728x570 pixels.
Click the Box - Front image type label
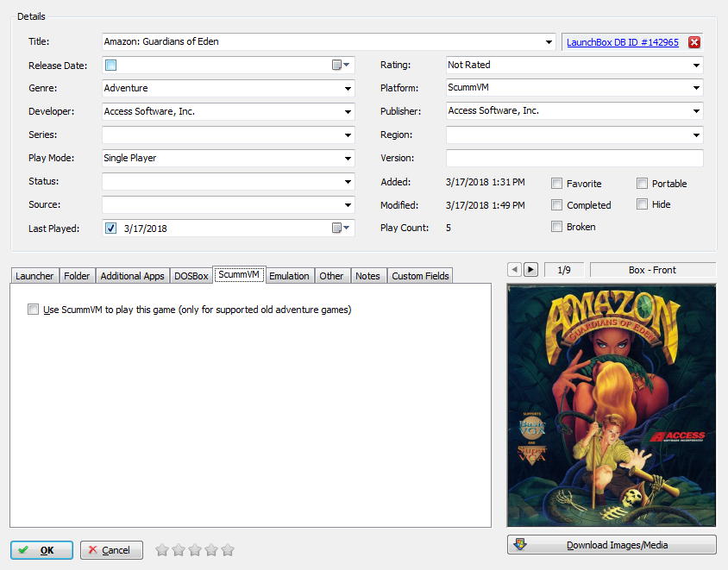(x=652, y=270)
